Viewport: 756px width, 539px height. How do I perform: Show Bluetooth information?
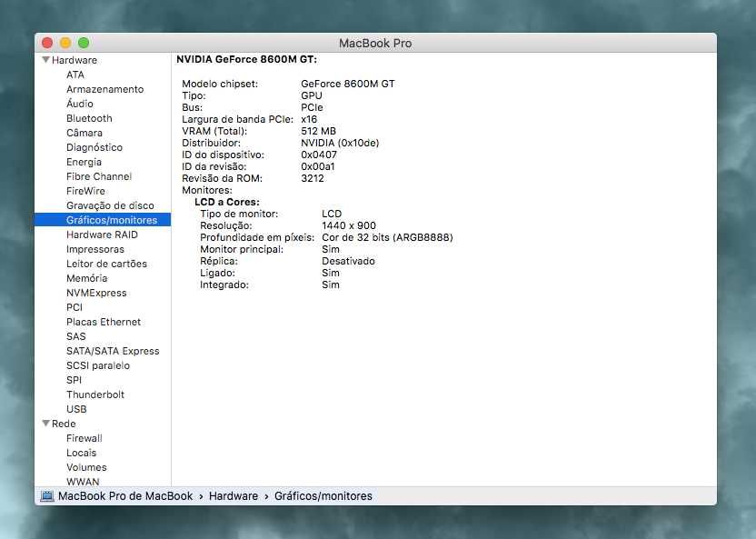pos(89,118)
